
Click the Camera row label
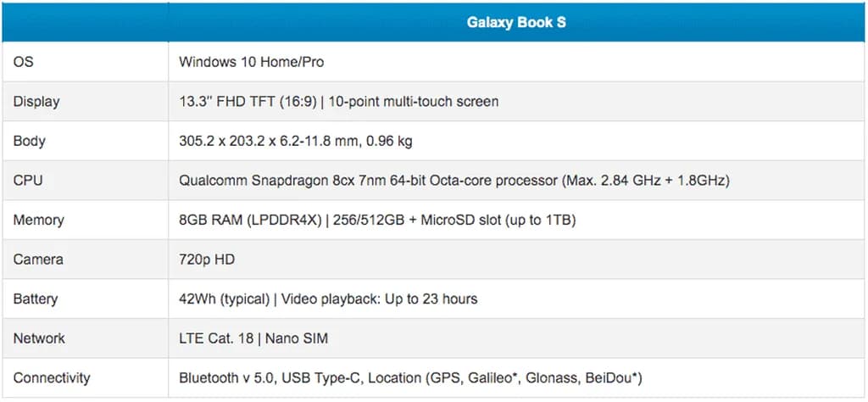(38, 260)
